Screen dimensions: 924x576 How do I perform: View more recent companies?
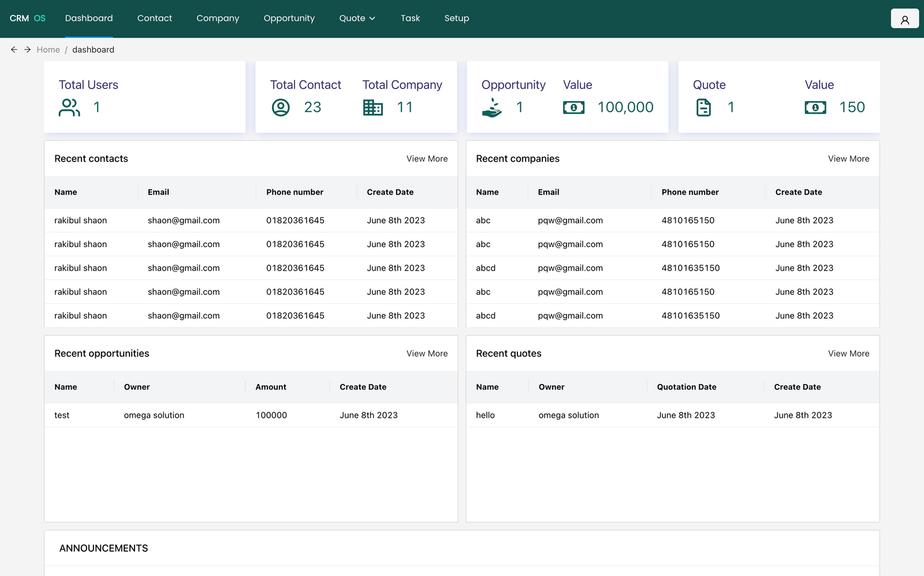coord(848,159)
